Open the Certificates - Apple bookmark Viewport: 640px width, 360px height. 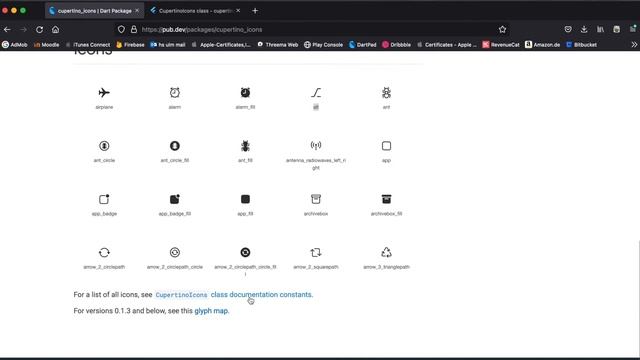pyautogui.click(x=447, y=44)
